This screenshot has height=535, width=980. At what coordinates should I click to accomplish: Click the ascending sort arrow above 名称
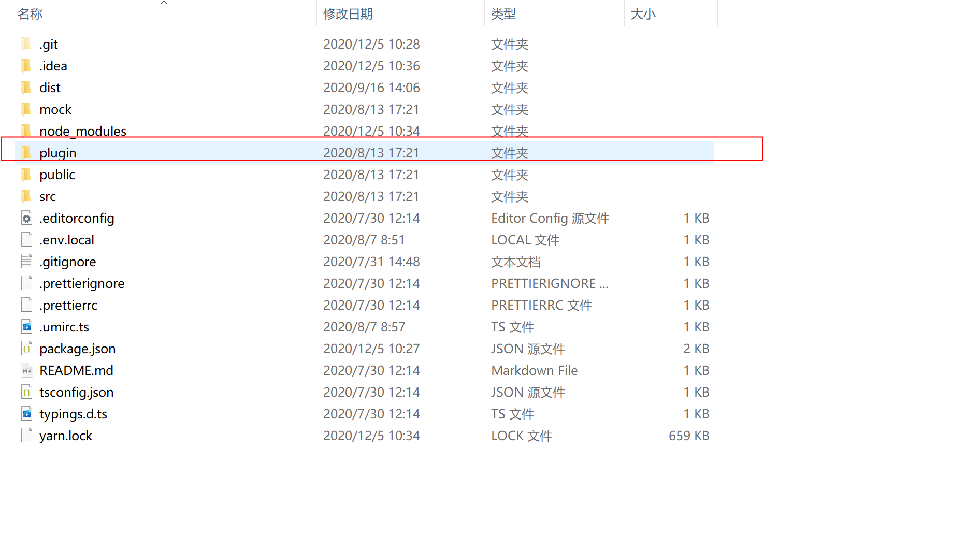tap(164, 3)
